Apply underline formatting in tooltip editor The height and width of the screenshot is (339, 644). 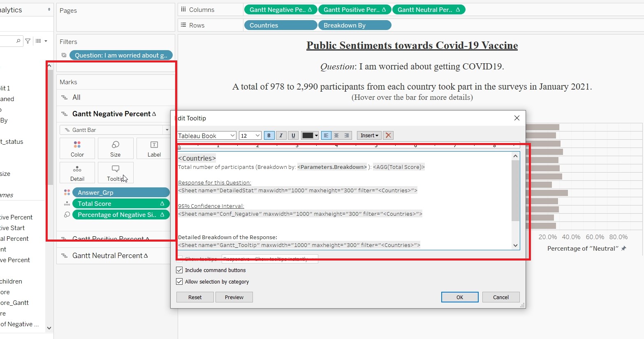coord(293,136)
